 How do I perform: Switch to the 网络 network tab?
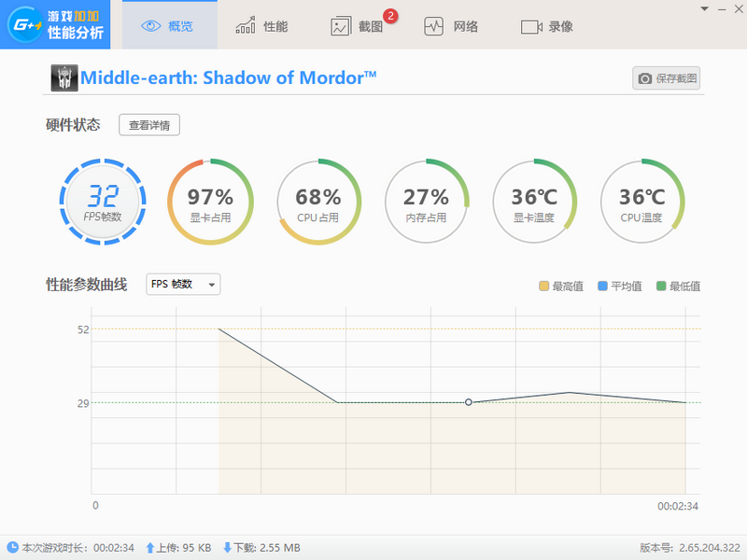[x=452, y=26]
